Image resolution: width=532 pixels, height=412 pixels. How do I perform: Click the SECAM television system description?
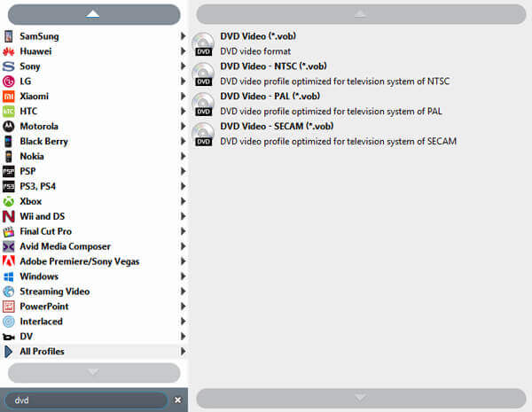[339, 142]
